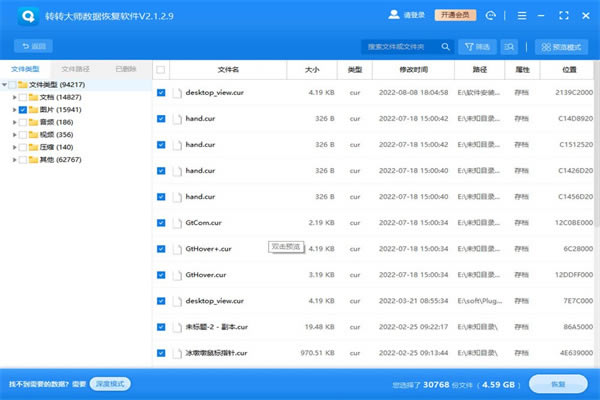Image resolution: width=600 pixels, height=400 pixels.
Task: Click the user login avatar icon
Action: 394,16
